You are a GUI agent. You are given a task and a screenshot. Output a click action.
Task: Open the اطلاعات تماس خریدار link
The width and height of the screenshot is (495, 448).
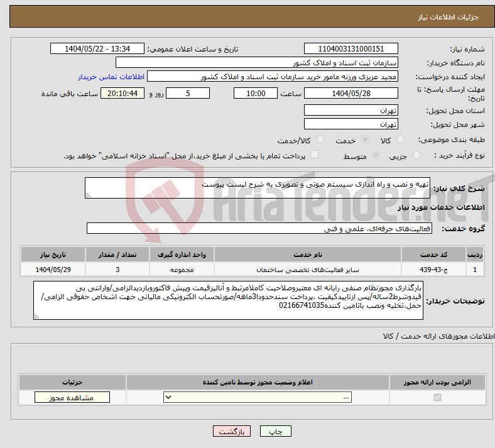[x=111, y=77]
